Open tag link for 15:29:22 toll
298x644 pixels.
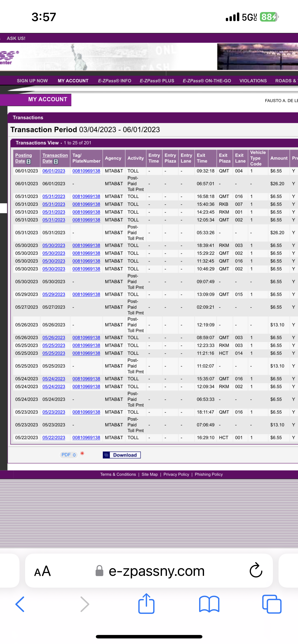click(86, 253)
